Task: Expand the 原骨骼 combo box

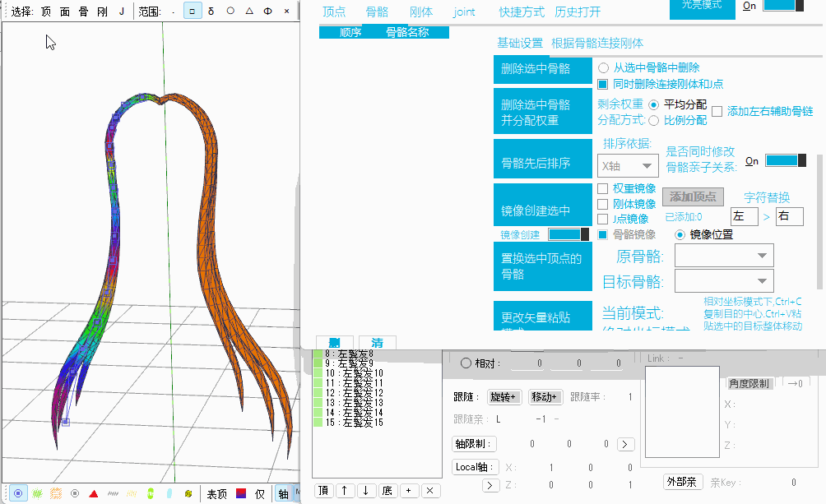Action: (x=724, y=257)
